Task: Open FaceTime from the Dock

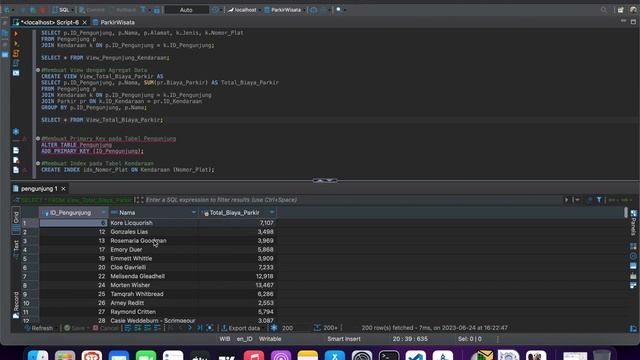Action: [x=146, y=356]
